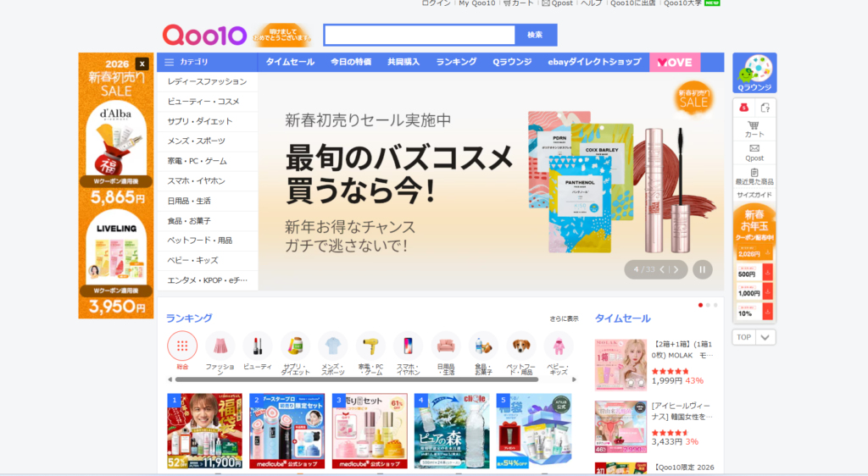The image size is (868, 476).
Task: Pause the banner slideshow
Action: 703,270
